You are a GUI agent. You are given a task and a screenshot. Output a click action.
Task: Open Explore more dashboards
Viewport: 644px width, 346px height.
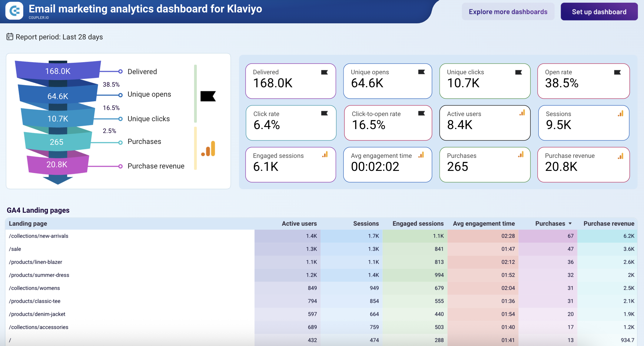[x=508, y=12]
